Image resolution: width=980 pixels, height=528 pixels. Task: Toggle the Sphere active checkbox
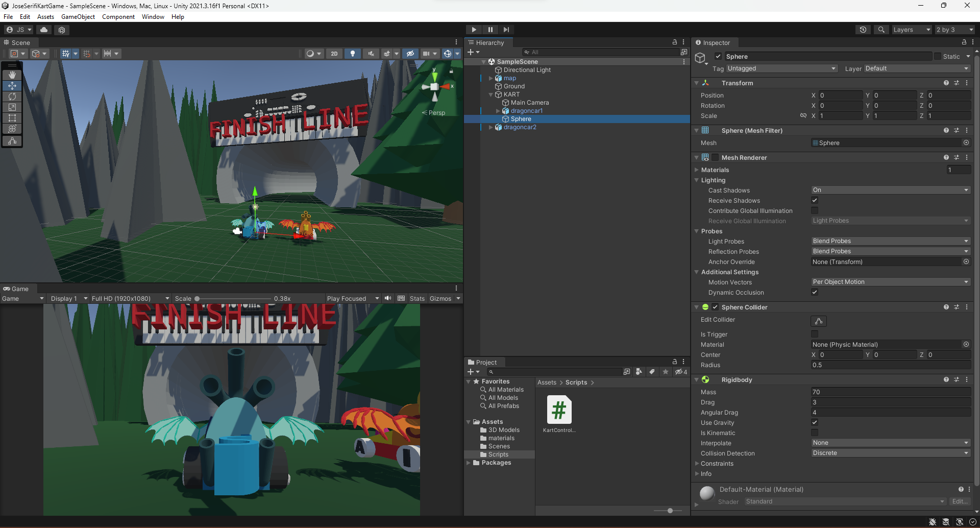coord(718,56)
